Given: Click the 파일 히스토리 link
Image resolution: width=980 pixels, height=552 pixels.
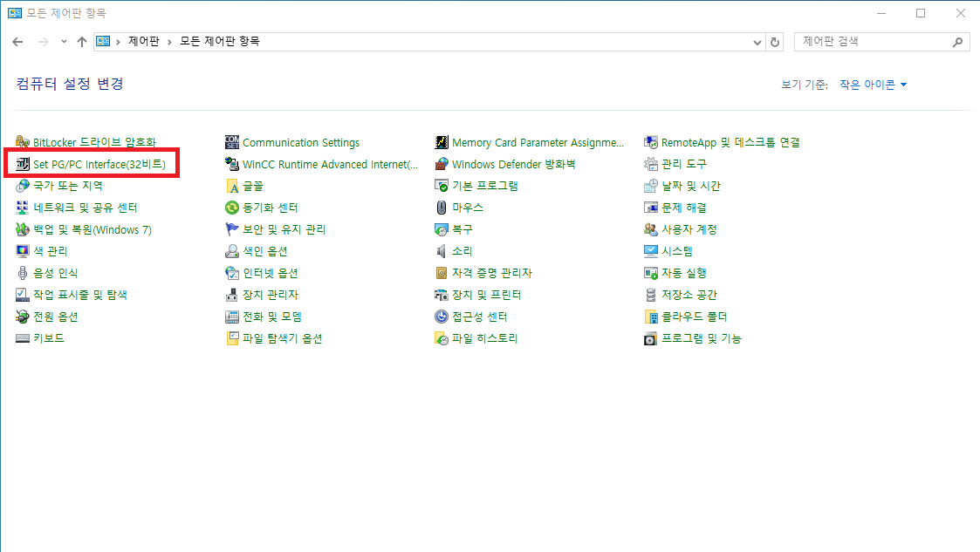Looking at the screenshot, I should pos(485,338).
